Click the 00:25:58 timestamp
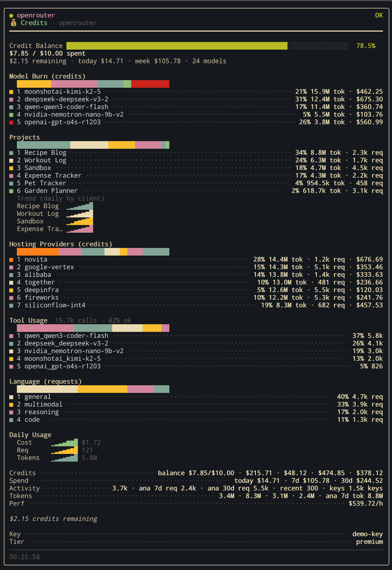Viewport: 392px width, 570px height. coord(24,557)
